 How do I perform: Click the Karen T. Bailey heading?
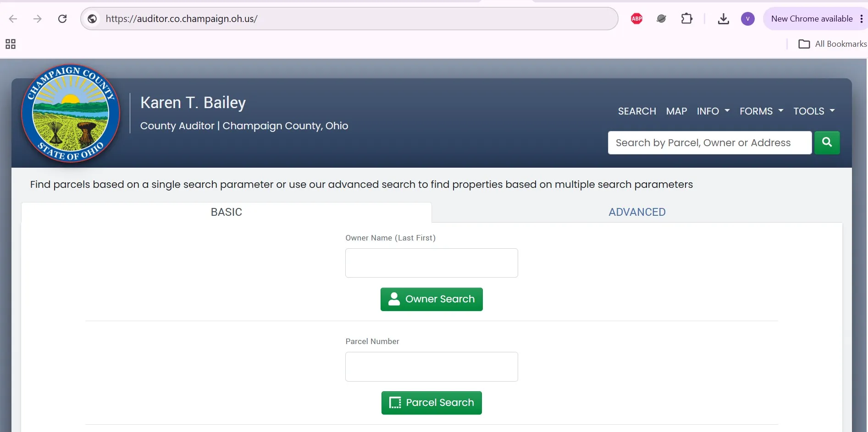pyautogui.click(x=193, y=103)
